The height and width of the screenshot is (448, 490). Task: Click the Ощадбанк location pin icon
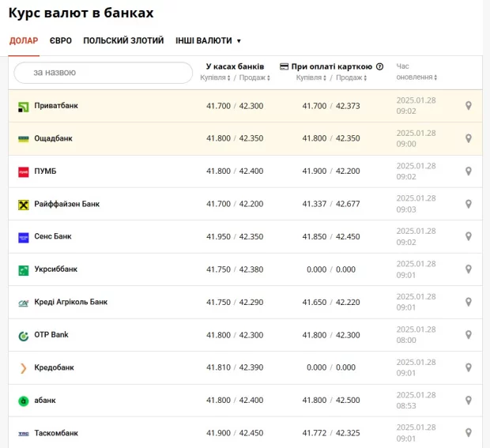coord(468,138)
